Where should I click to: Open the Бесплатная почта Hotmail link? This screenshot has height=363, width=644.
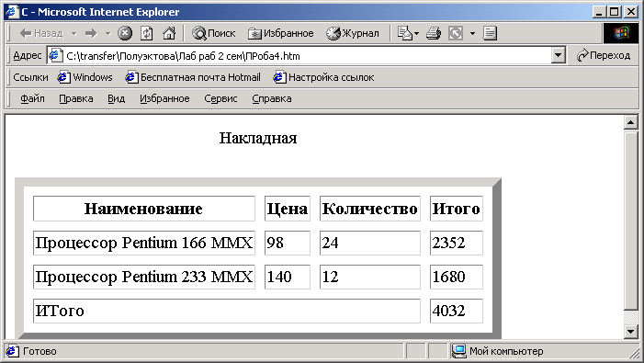[x=193, y=77]
